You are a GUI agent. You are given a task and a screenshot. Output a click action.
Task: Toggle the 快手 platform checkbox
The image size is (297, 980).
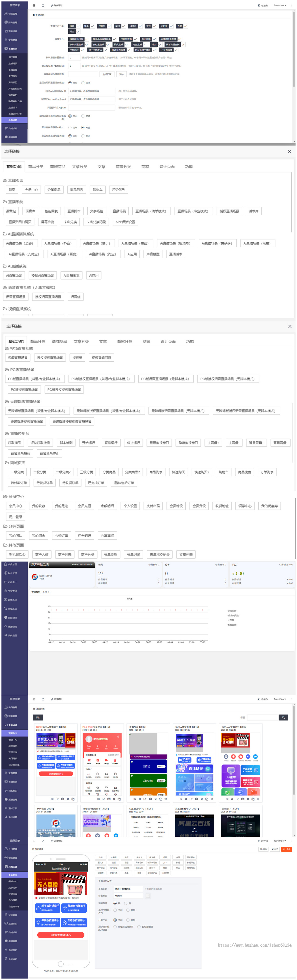92,26
